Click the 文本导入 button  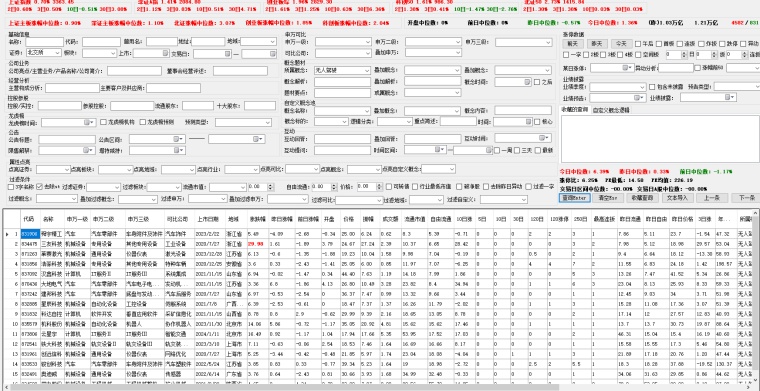[x=677, y=198]
